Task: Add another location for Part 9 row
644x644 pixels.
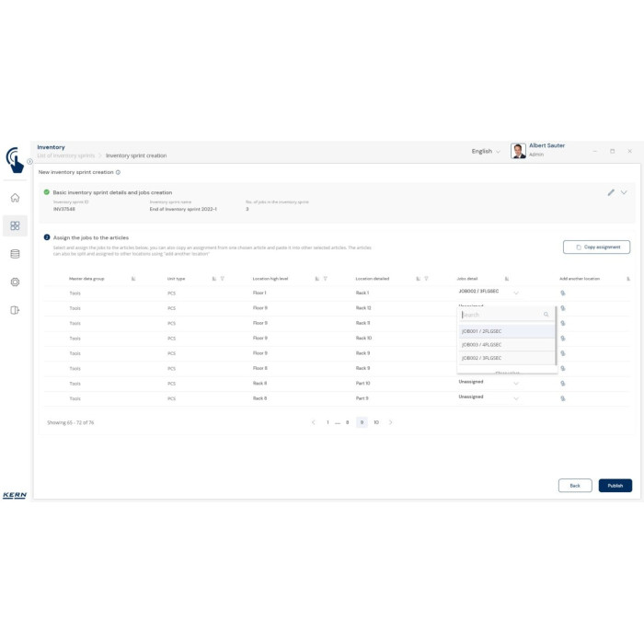Action: click(x=563, y=398)
